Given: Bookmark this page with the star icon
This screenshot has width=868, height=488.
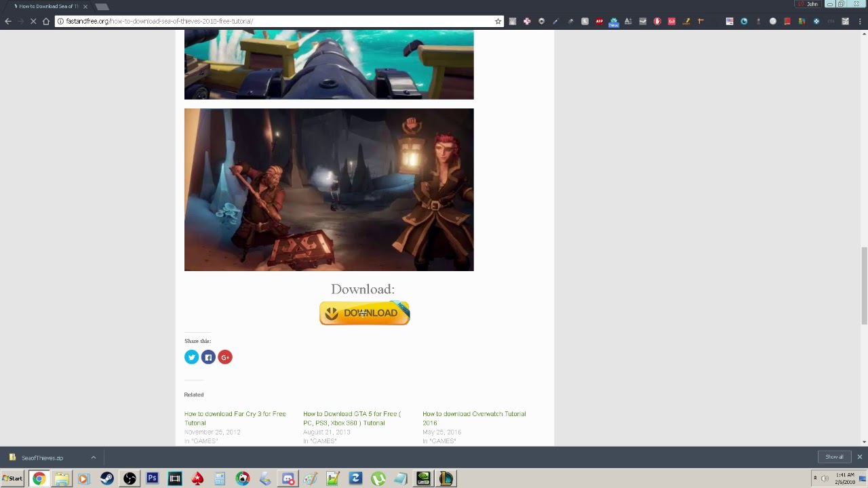Looking at the screenshot, I should pyautogui.click(x=498, y=21).
